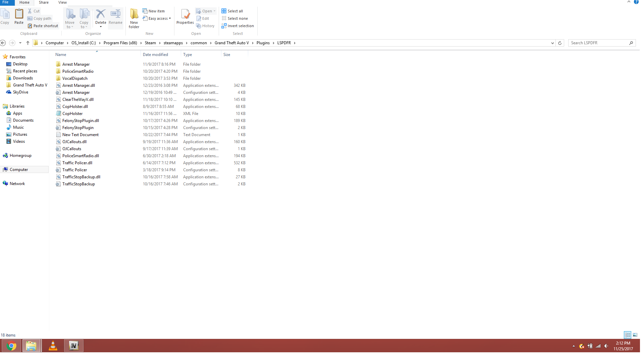The height and width of the screenshot is (362, 644).
Task: Click the Delete icon in ribbon
Action: pyautogui.click(x=100, y=14)
